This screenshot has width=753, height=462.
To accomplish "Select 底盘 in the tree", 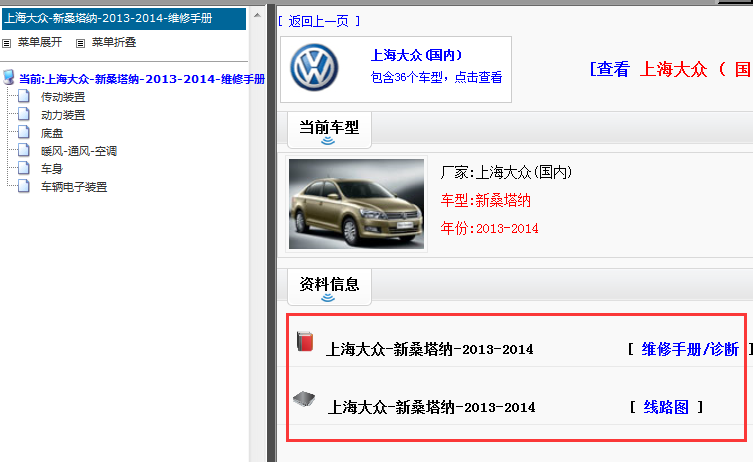I will 52,133.
